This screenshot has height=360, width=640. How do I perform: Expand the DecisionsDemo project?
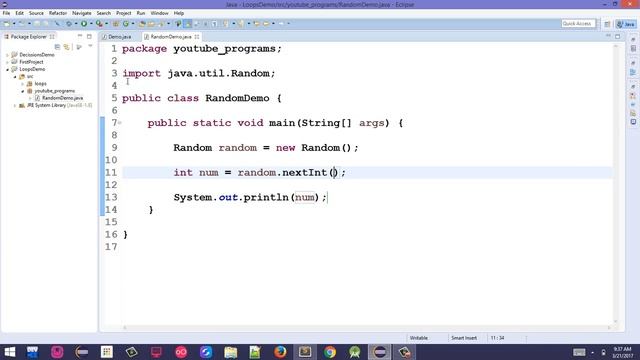(x=7, y=55)
